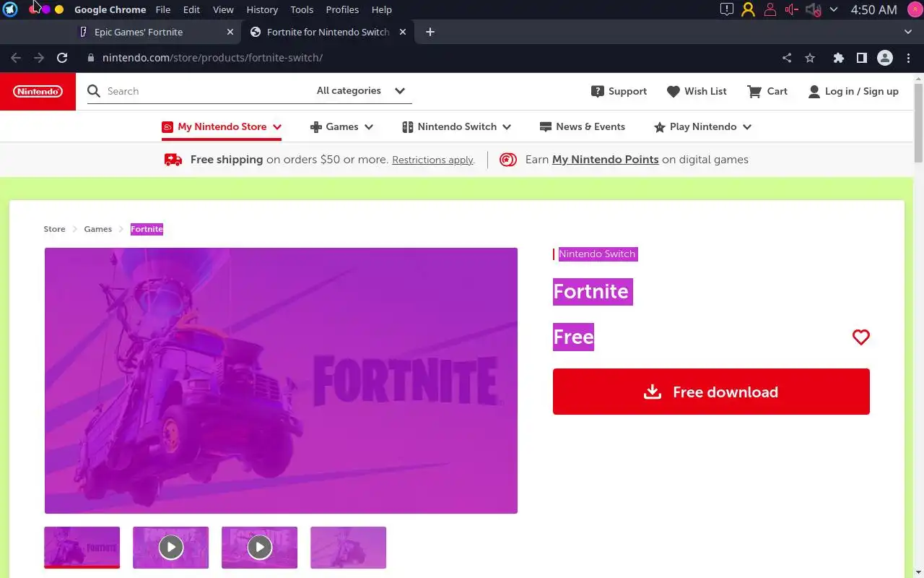Go to Store breadcrumb
This screenshot has height=578, width=924.
[54, 229]
